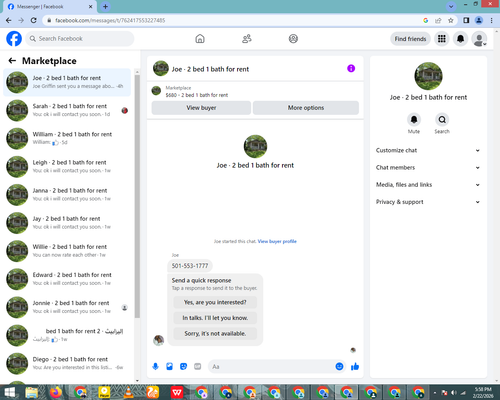This screenshot has width=500, height=400.
Task: Open the Groups icon in top navigation
Action: coord(293,39)
